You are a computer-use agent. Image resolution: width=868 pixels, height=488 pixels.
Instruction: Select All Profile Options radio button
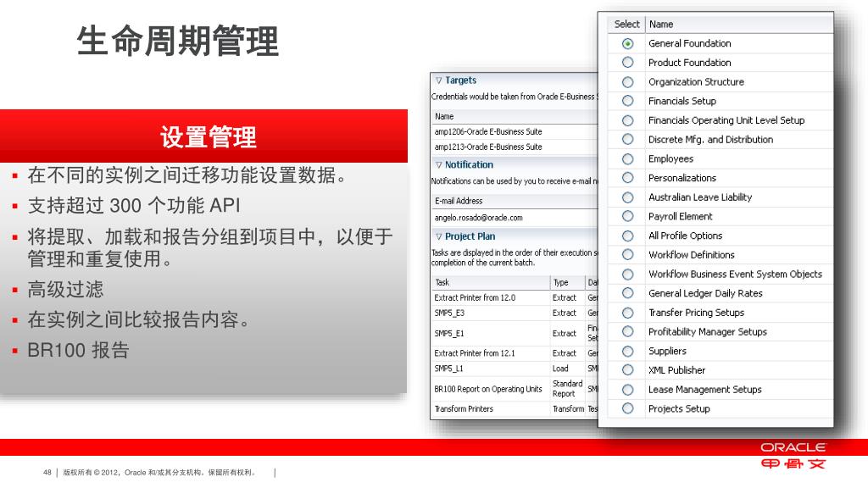point(627,236)
